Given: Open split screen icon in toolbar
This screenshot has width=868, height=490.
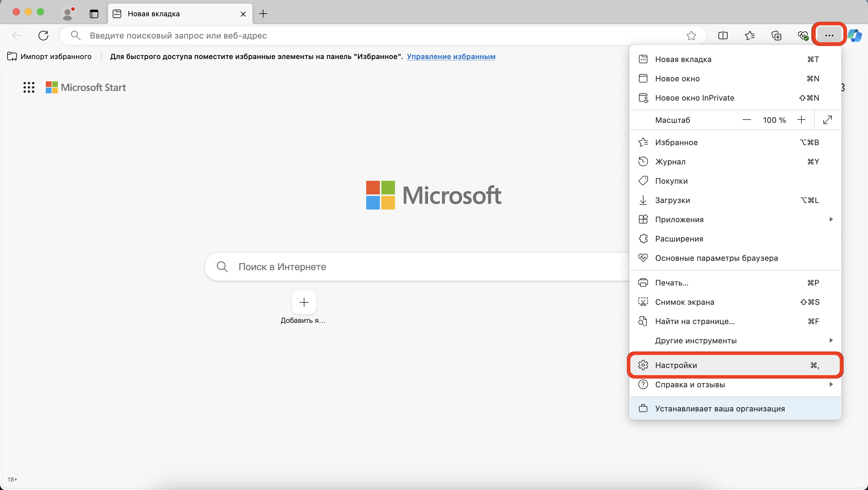Looking at the screenshot, I should (723, 35).
